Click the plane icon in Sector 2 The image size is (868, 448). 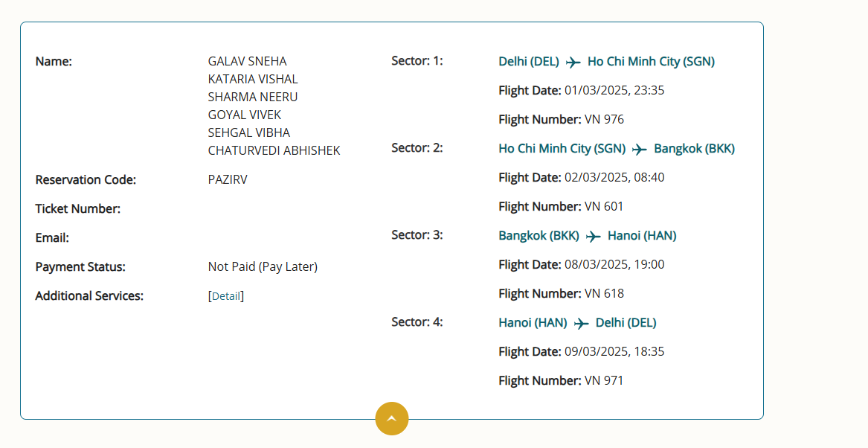pos(640,150)
